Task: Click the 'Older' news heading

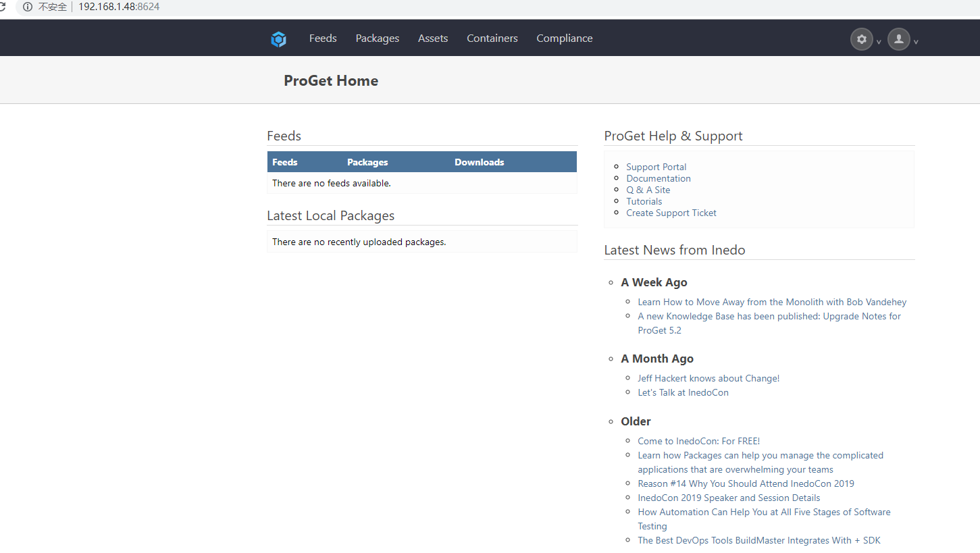Action: tap(636, 421)
